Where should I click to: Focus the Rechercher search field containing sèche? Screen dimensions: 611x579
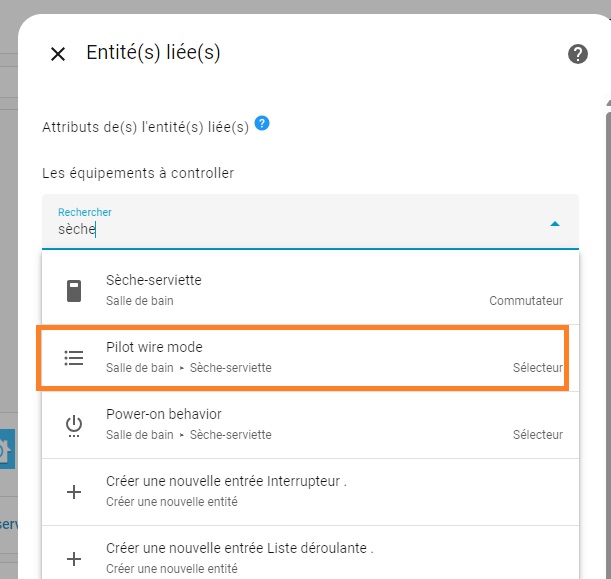(290, 229)
